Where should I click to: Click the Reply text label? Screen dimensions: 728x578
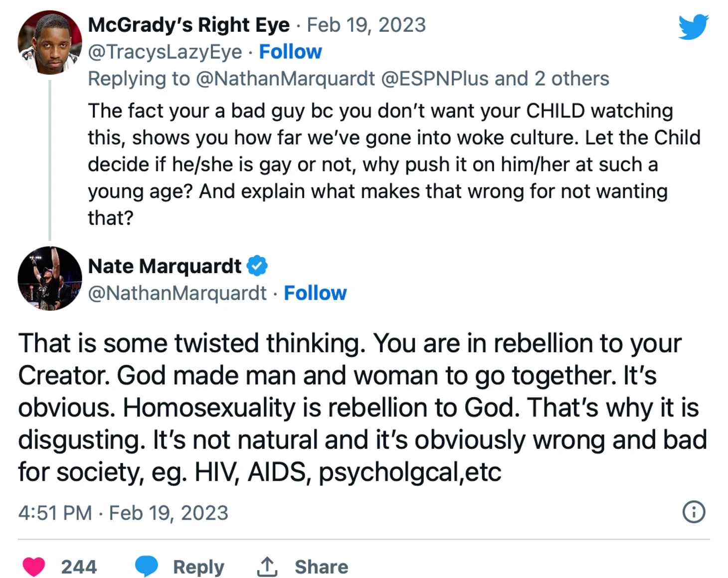tap(198, 567)
